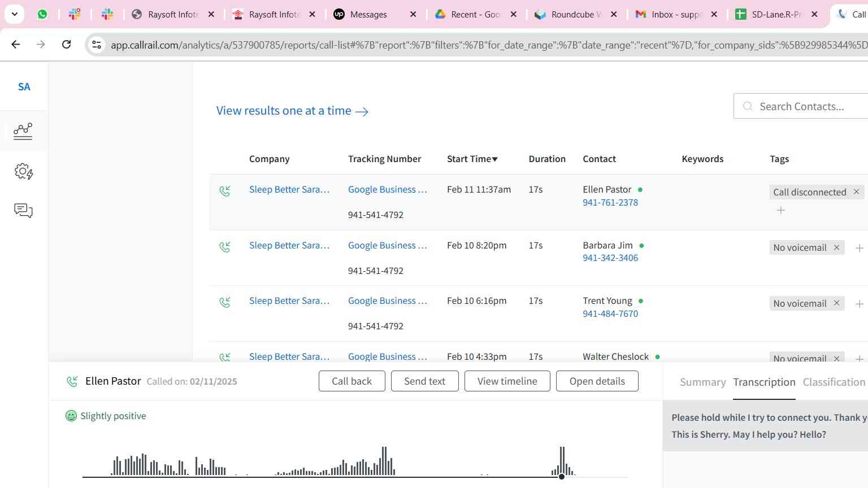Close the SD-Lane.R tab
Image resolution: width=868 pixels, height=488 pixels.
click(814, 14)
